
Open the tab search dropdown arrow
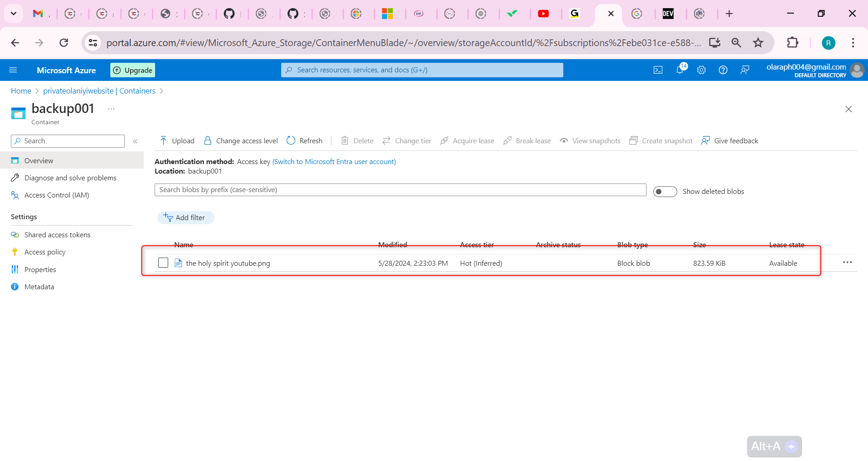[x=14, y=14]
